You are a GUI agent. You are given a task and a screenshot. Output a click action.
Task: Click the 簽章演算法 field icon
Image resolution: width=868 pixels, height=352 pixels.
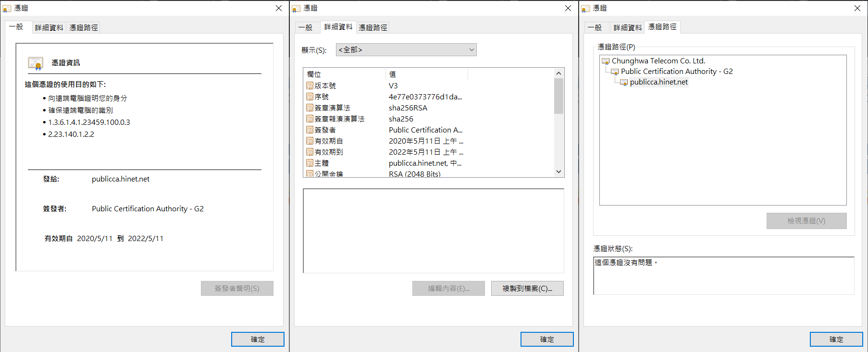click(310, 108)
